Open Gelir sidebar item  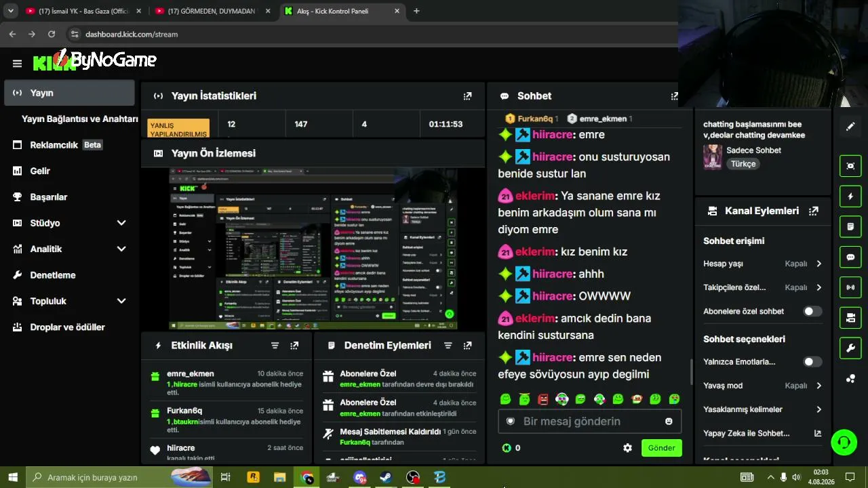tap(69, 171)
